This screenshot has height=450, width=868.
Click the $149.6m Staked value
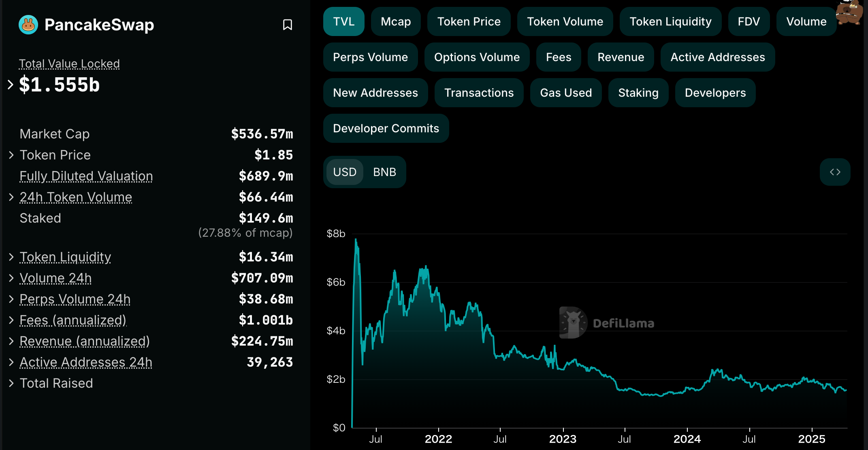tap(266, 218)
